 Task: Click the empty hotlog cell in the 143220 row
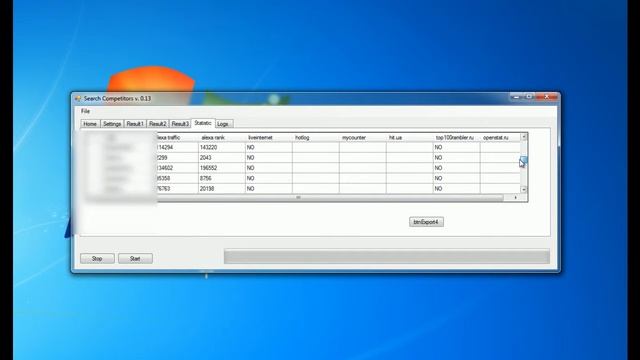coord(316,147)
